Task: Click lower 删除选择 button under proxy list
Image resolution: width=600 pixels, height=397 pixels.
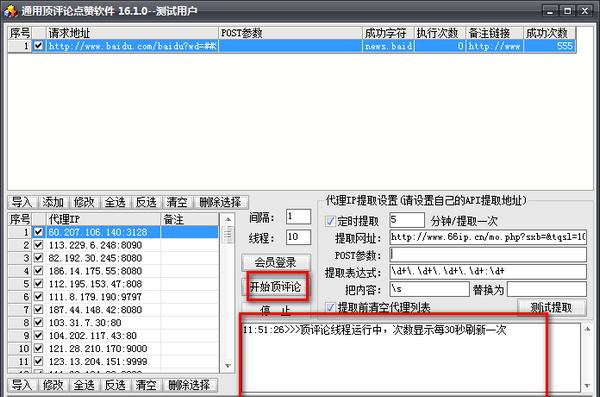Action: tap(190, 385)
